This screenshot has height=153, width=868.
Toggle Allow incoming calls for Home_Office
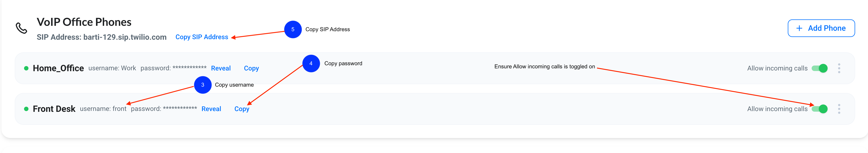pyautogui.click(x=820, y=68)
